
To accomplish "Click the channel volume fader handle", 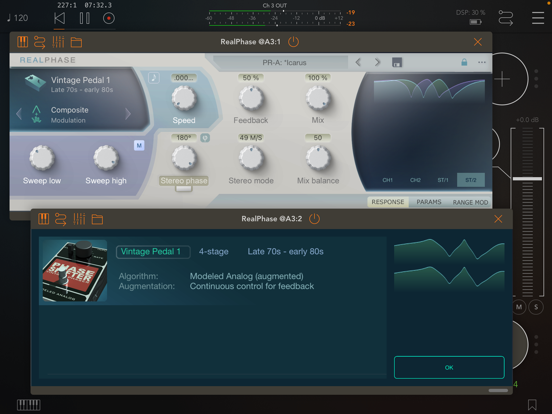I will click(x=527, y=179).
